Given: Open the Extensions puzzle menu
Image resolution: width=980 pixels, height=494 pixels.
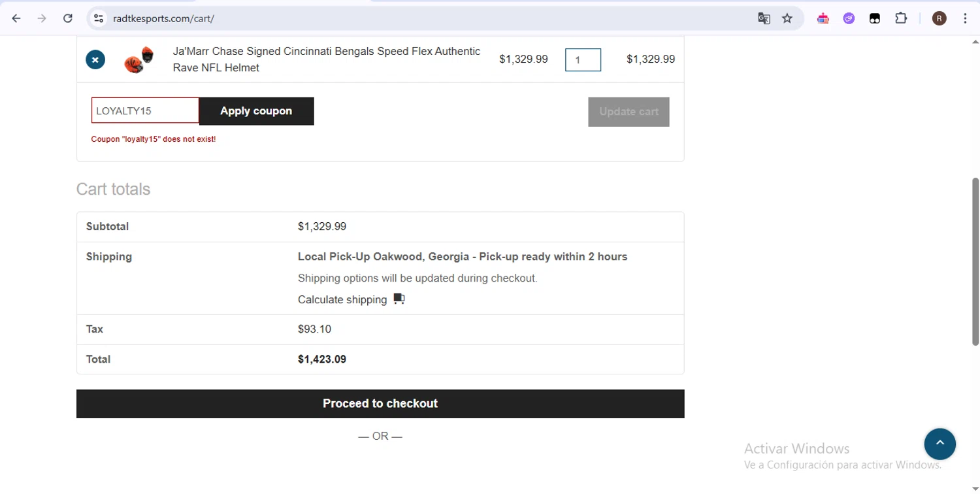Looking at the screenshot, I should coord(901,18).
